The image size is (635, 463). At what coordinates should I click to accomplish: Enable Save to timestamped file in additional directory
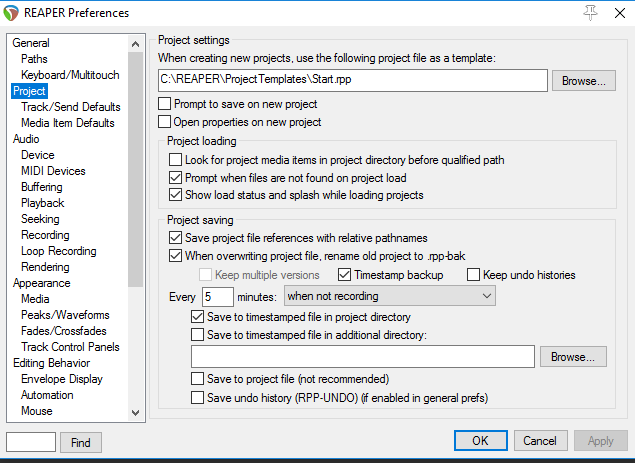pyautogui.click(x=197, y=335)
